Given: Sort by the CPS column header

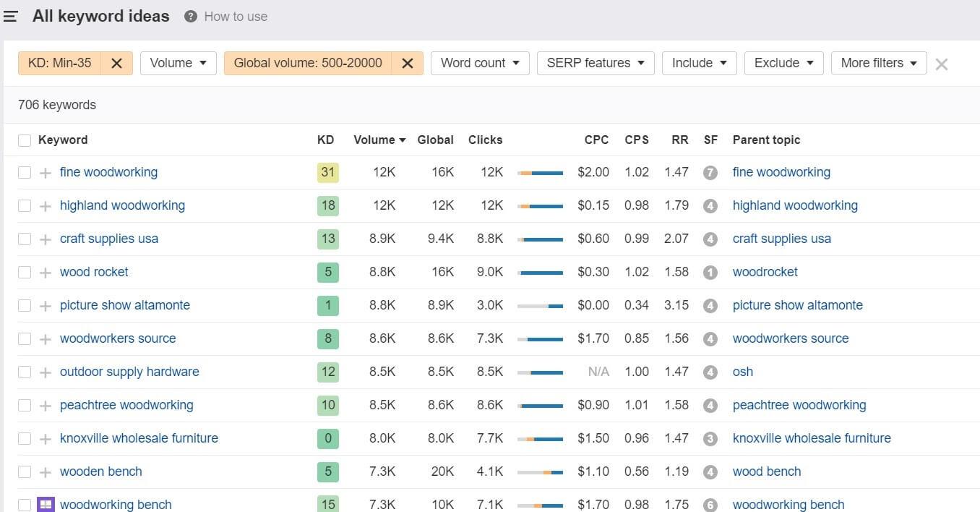Looking at the screenshot, I should 637,140.
